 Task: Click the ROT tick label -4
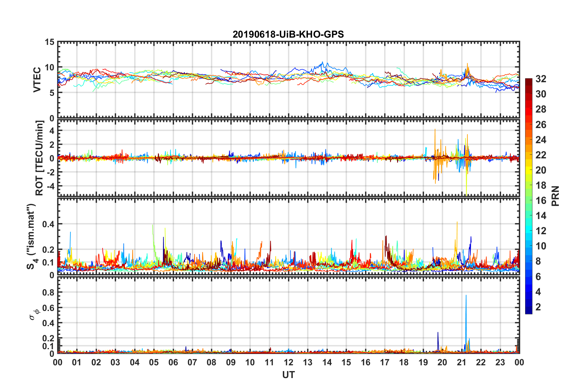[50, 185]
